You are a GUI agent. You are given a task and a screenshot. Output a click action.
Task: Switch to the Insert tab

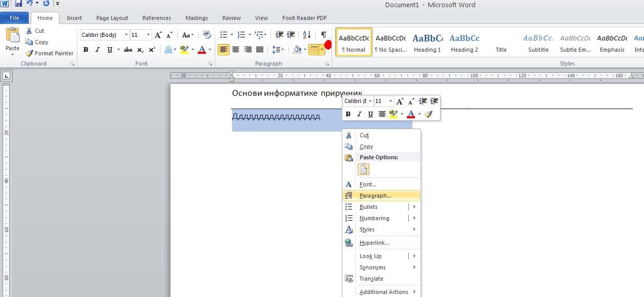tap(74, 18)
